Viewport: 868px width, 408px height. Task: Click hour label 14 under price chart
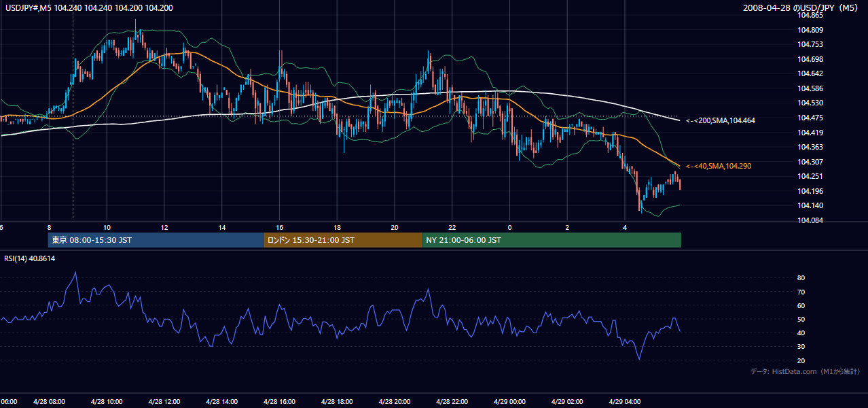(221, 226)
